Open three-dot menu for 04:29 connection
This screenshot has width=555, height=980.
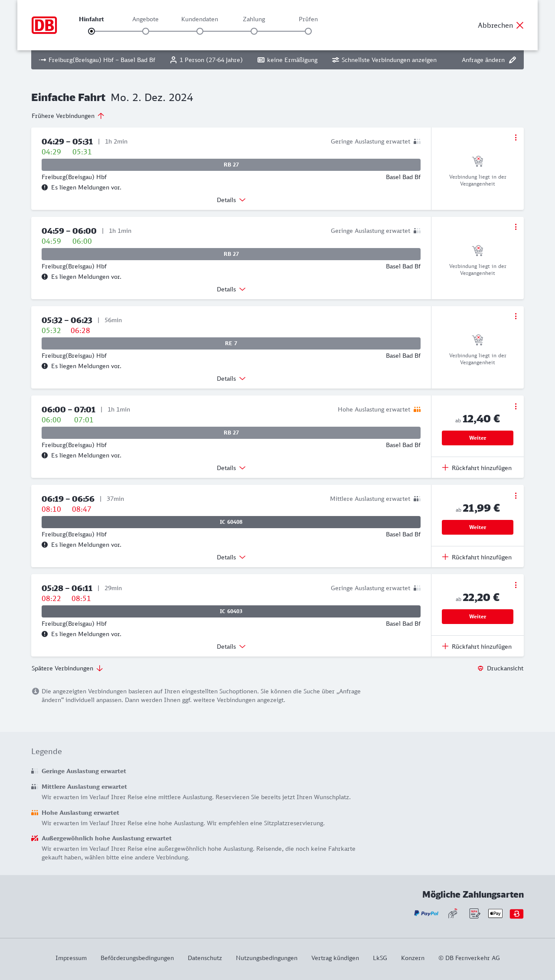pyautogui.click(x=516, y=137)
